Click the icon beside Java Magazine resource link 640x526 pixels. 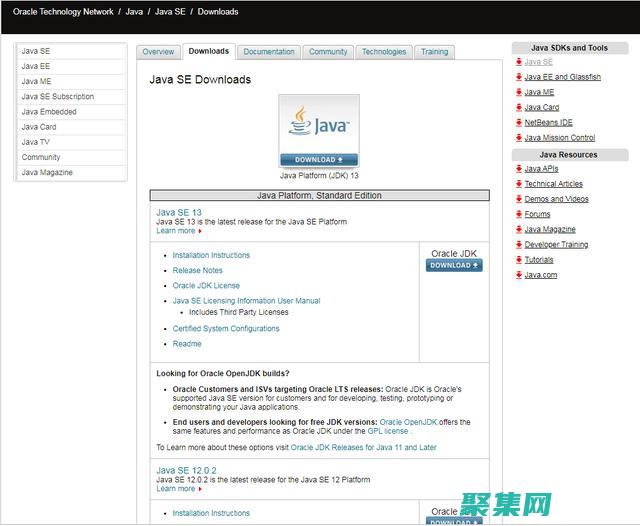519,229
